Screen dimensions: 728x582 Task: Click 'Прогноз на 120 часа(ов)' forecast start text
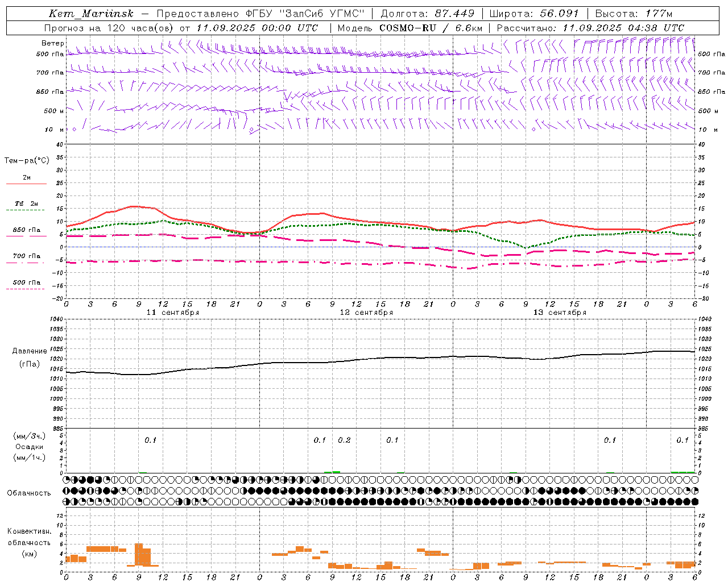pyautogui.click(x=110, y=28)
